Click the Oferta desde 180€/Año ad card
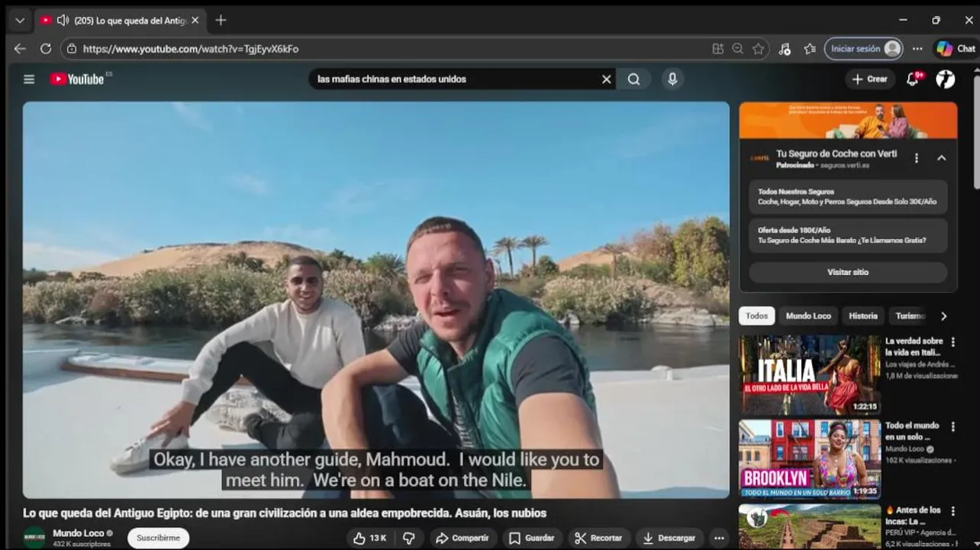The height and width of the screenshot is (550, 980). [x=848, y=235]
